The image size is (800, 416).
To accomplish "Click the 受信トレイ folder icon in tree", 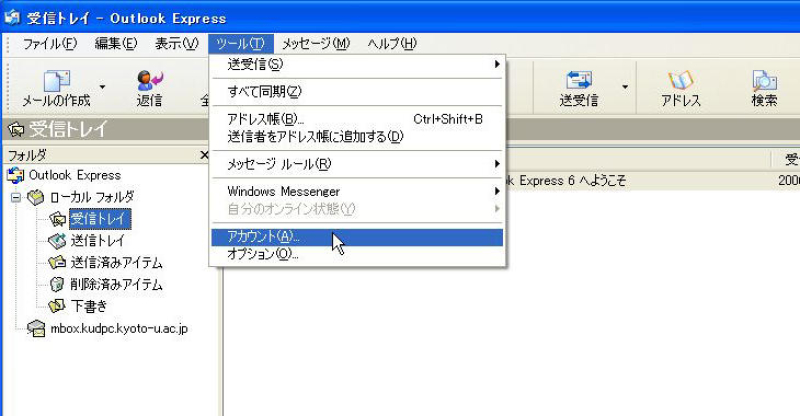I will (x=57, y=219).
